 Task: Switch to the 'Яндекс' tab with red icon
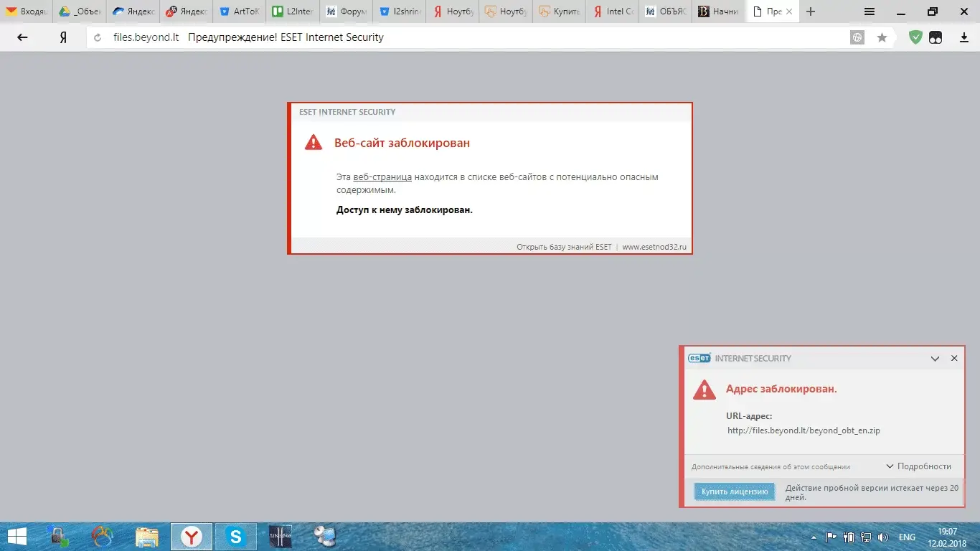pos(187,11)
